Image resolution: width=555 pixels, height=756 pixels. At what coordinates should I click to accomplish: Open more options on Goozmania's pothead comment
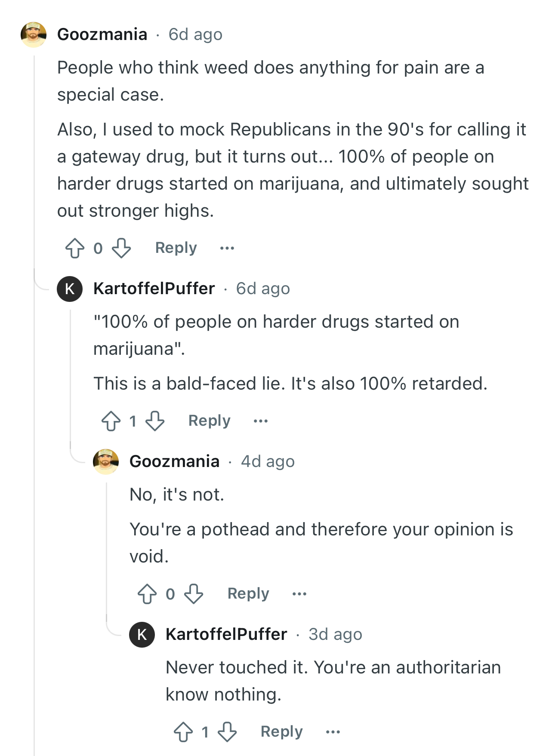click(299, 594)
